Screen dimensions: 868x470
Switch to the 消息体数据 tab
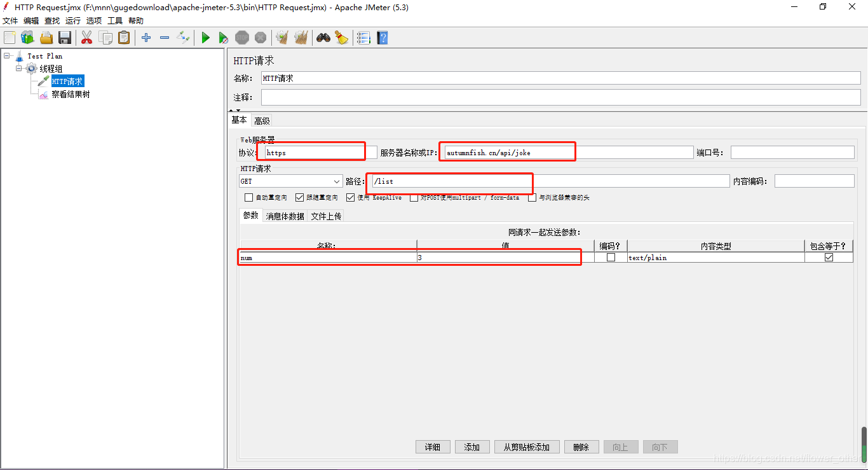285,216
